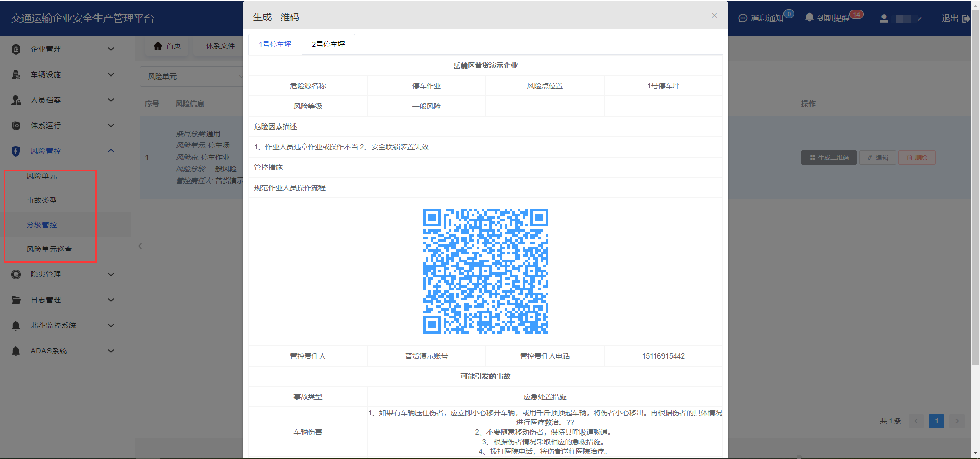Open the 风险单元巡查 submenu item
Screen dimensions: 980x459
49,249
